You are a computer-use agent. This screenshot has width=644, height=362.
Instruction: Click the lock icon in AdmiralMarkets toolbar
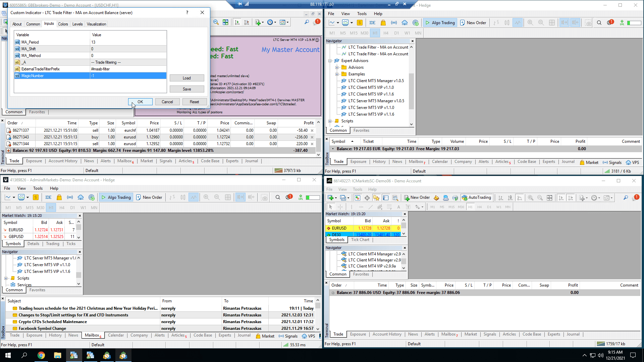coord(59,197)
